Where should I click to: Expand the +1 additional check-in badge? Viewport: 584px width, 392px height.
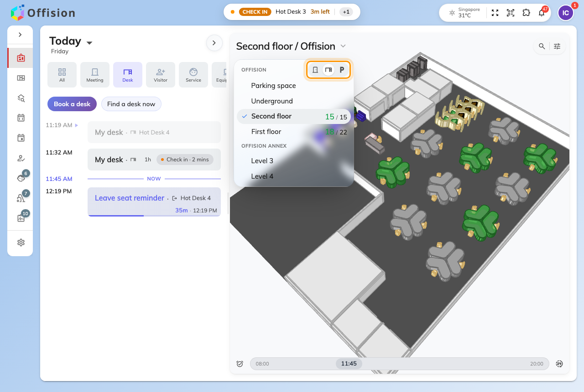point(346,12)
